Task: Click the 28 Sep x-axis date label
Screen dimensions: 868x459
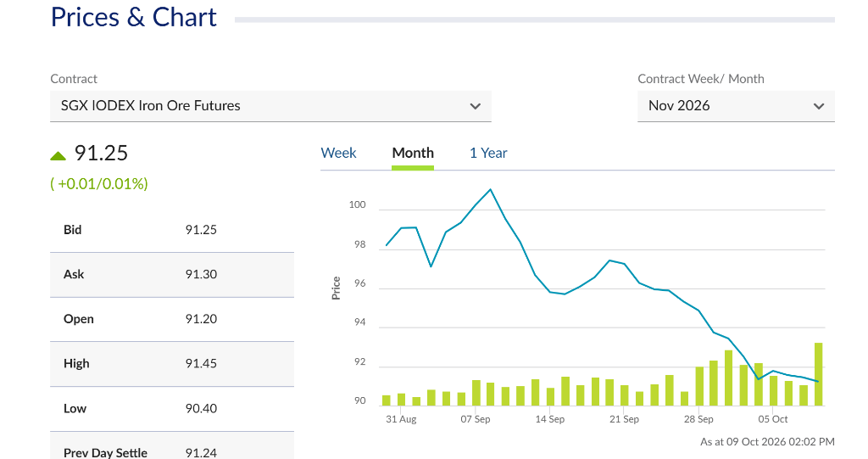Action: point(698,419)
